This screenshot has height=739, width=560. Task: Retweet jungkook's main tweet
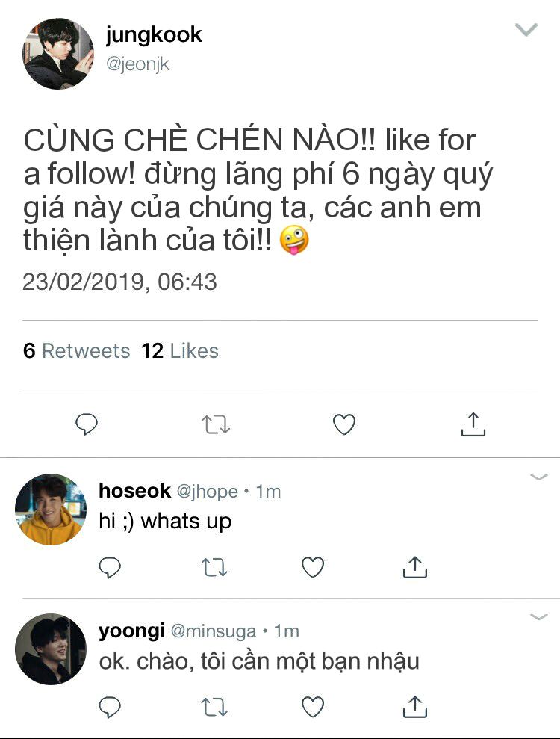[216, 424]
